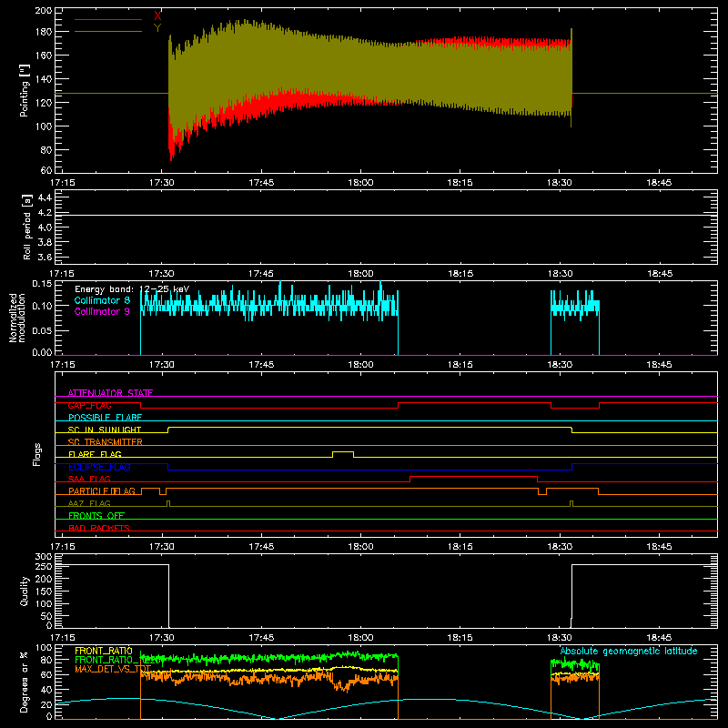Click the PARTICLE_FLAG label

pyautogui.click(x=102, y=491)
